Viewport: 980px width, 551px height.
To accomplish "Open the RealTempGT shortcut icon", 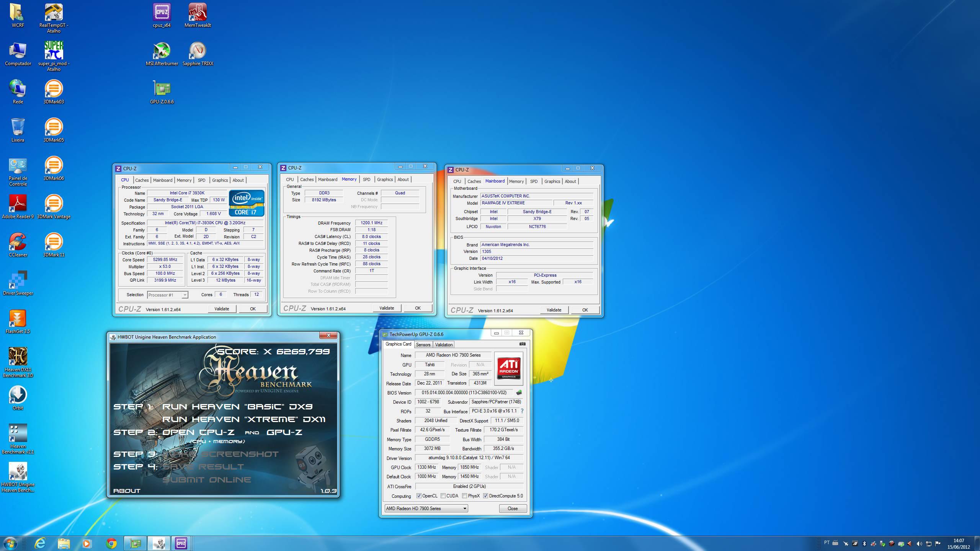I will pyautogui.click(x=54, y=18).
